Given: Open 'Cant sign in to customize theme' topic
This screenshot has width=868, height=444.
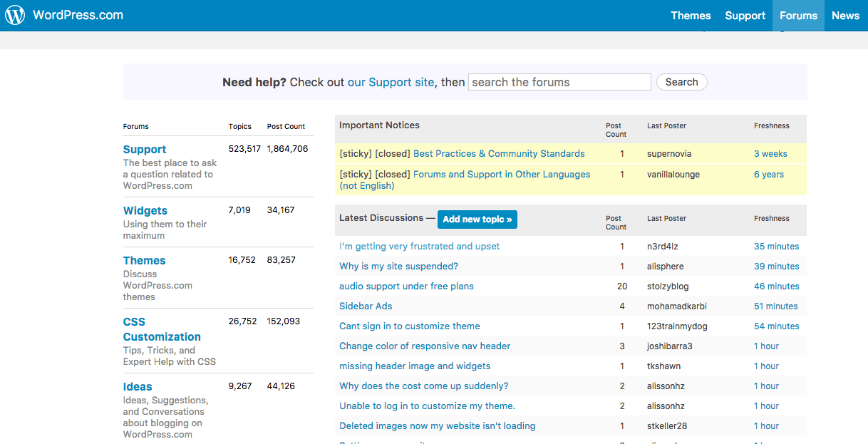Looking at the screenshot, I should (x=410, y=326).
